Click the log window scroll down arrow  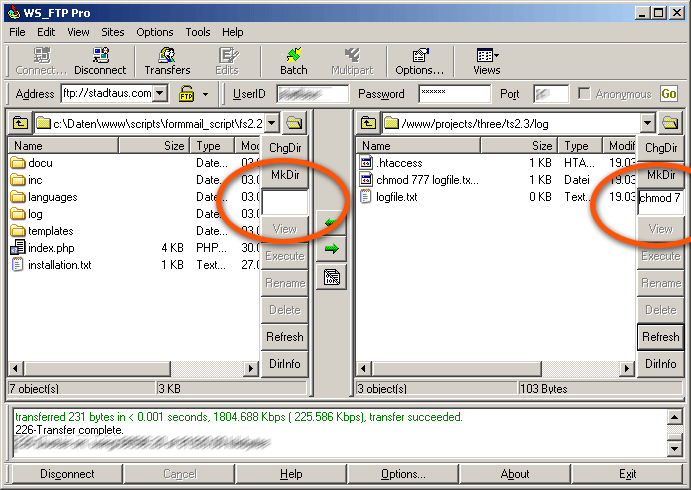click(675, 449)
